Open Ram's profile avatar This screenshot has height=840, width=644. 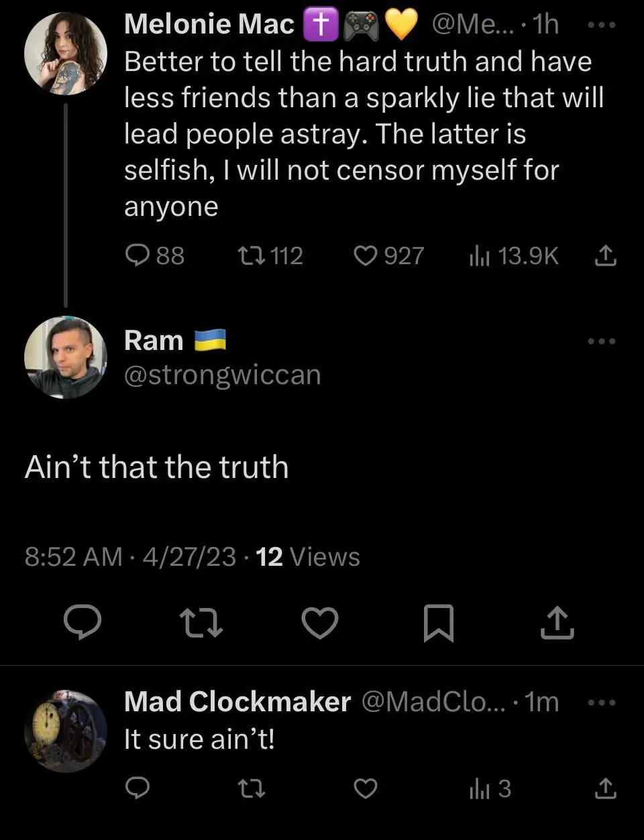click(65, 357)
